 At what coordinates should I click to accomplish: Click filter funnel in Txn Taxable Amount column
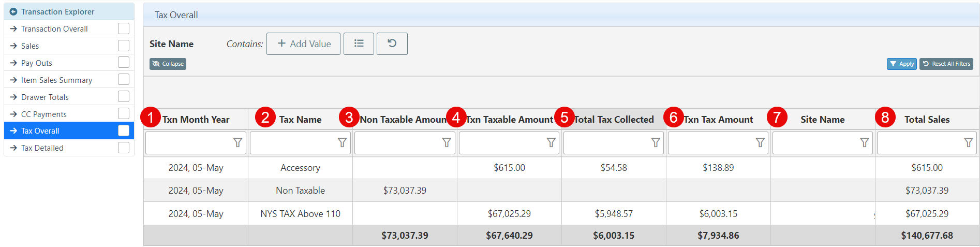551,142
